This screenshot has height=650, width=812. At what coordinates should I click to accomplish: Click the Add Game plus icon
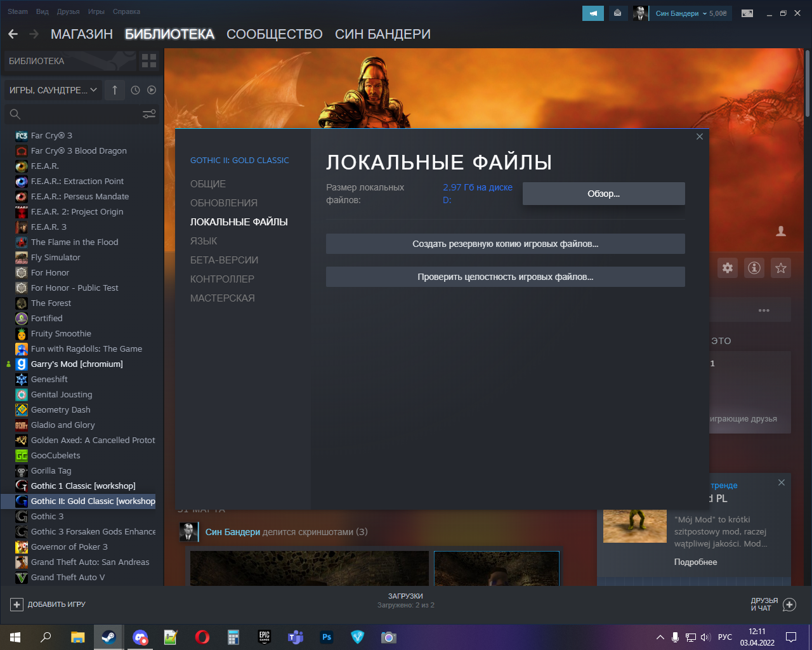[17, 604]
